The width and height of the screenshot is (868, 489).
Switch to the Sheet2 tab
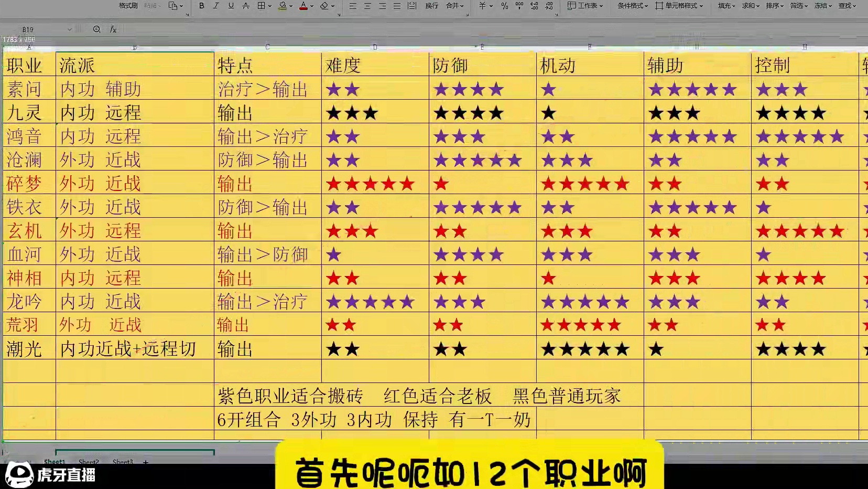click(x=88, y=462)
